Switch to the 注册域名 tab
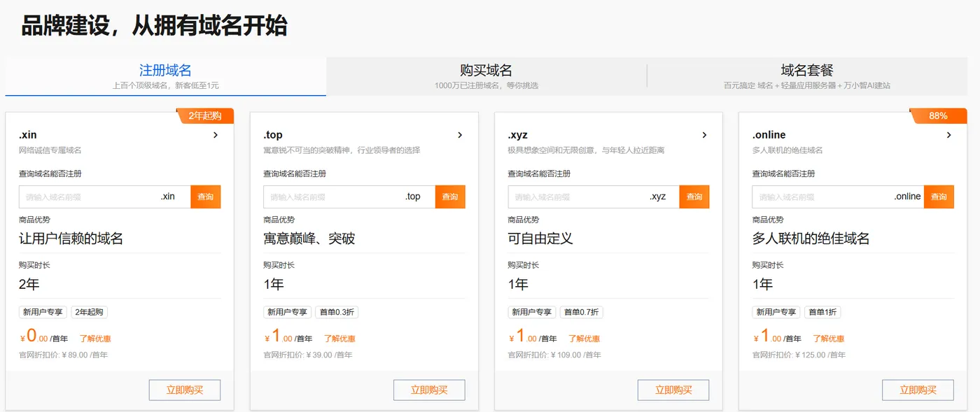This screenshot has height=412, width=980. pos(165,76)
